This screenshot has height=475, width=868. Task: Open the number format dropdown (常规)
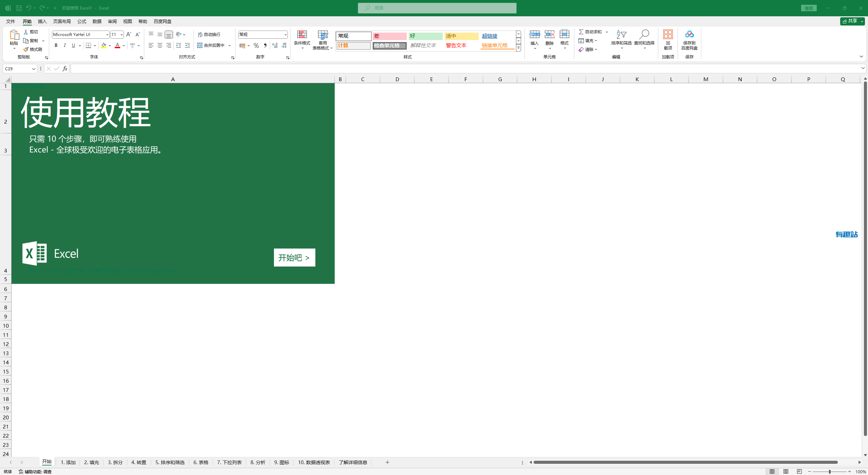[285, 35]
